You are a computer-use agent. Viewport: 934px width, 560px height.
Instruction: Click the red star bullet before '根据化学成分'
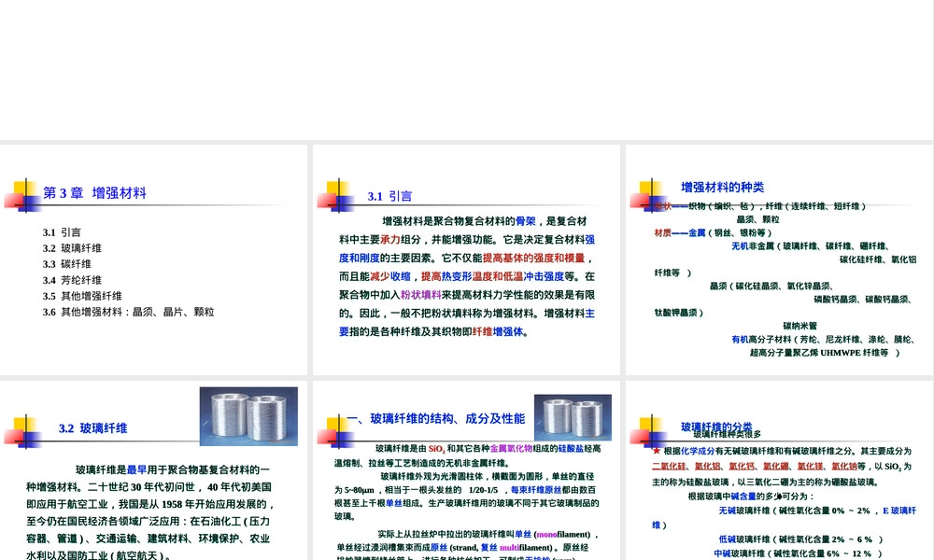coord(657,451)
